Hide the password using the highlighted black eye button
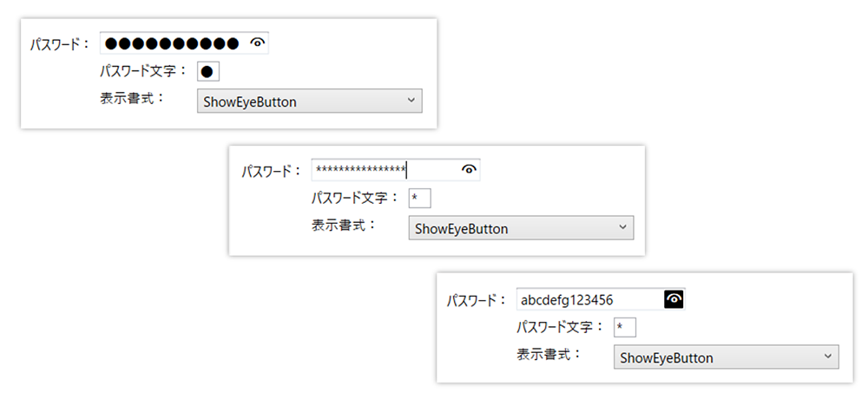Viewport: 868px width, 399px height. pos(674,299)
